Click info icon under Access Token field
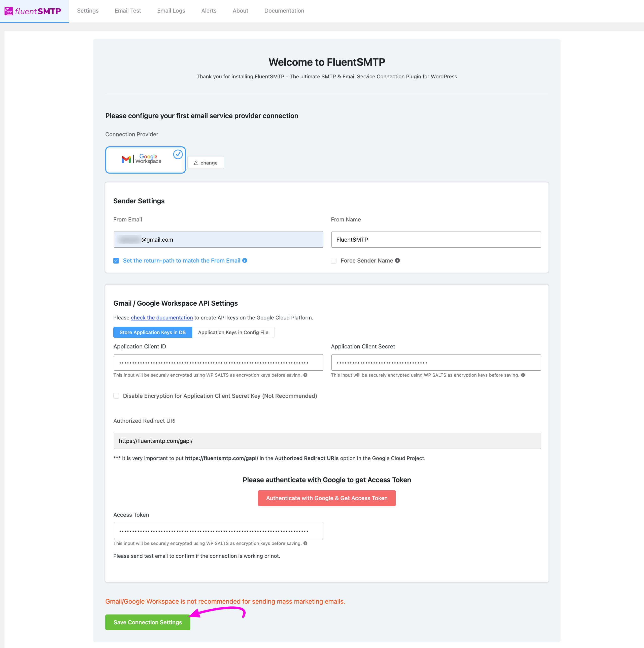This screenshot has height=648, width=644. pyautogui.click(x=306, y=543)
